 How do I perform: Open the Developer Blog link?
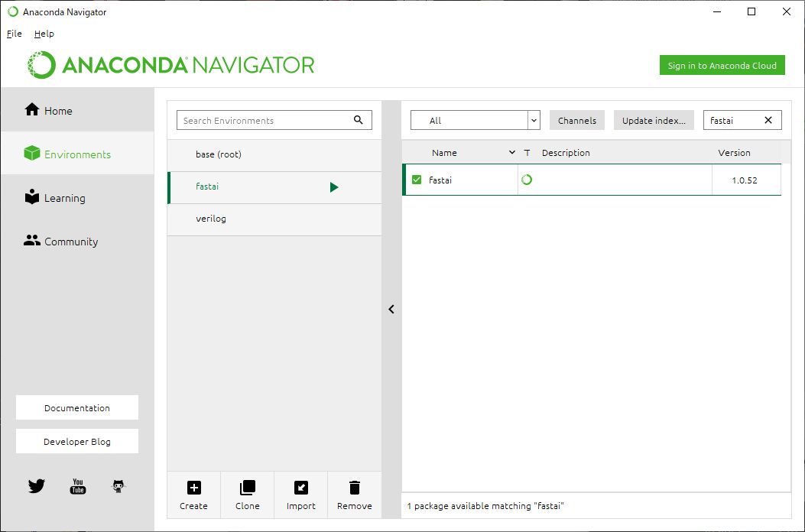tap(77, 442)
